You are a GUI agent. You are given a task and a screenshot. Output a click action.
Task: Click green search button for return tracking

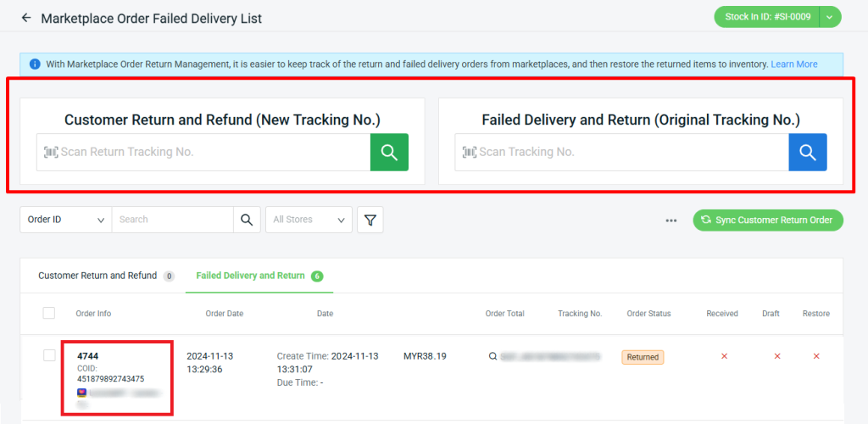tap(389, 153)
